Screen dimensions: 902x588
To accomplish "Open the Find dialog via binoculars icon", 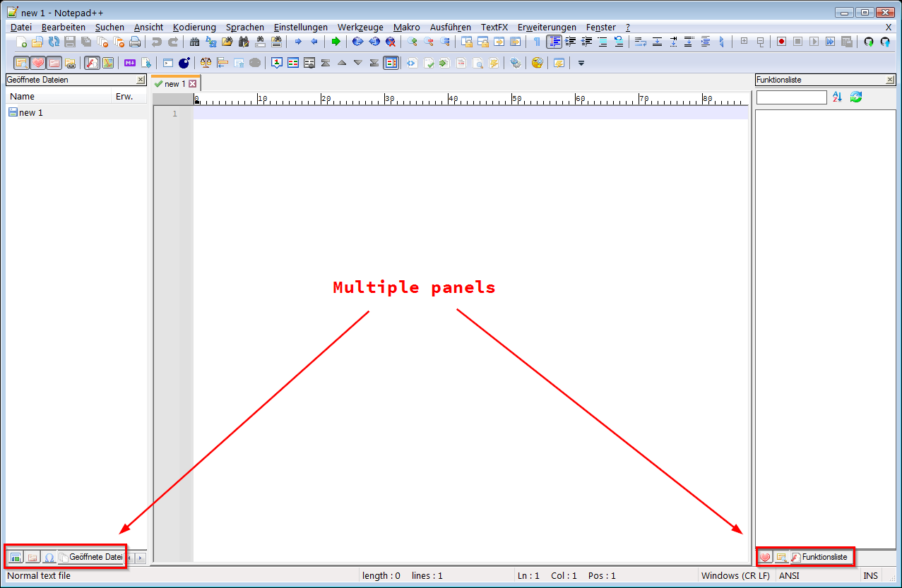I will coord(196,42).
